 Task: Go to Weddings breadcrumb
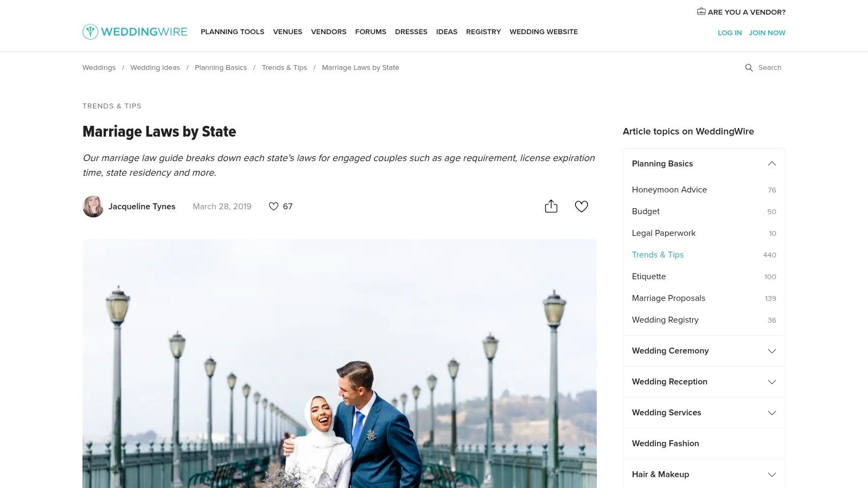(99, 68)
